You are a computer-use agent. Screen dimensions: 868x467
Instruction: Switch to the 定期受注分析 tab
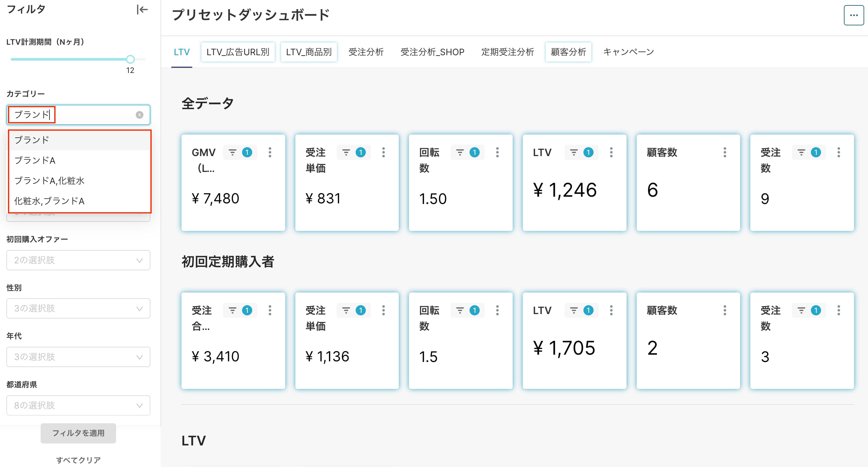(x=508, y=52)
